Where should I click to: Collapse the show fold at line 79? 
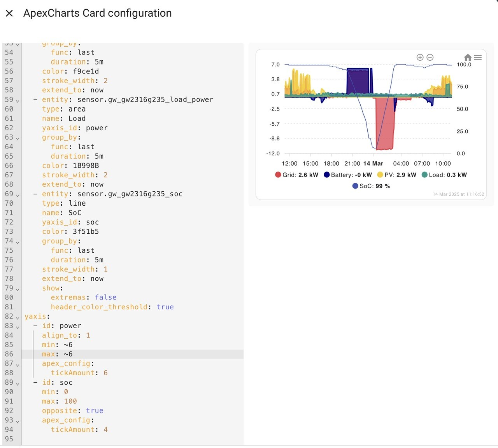(x=18, y=289)
